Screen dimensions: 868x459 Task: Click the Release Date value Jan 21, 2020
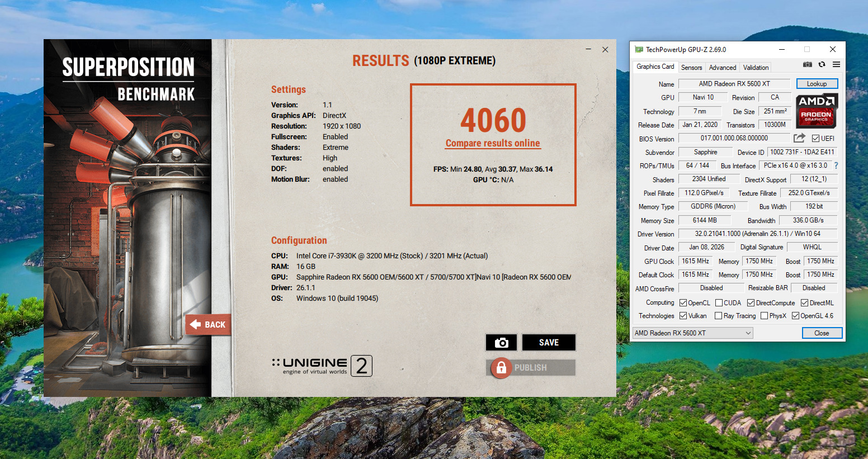tap(700, 125)
